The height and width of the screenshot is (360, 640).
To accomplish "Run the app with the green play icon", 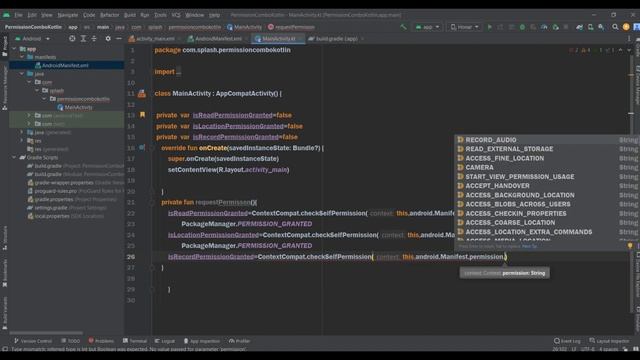I will [490, 27].
